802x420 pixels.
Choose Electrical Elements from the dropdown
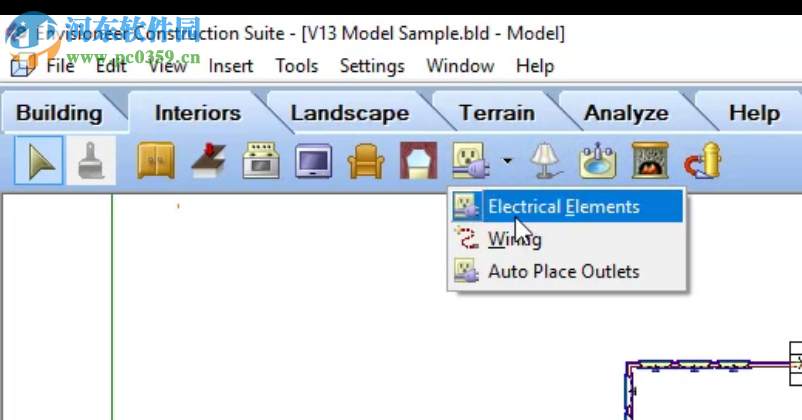pyautogui.click(x=567, y=206)
